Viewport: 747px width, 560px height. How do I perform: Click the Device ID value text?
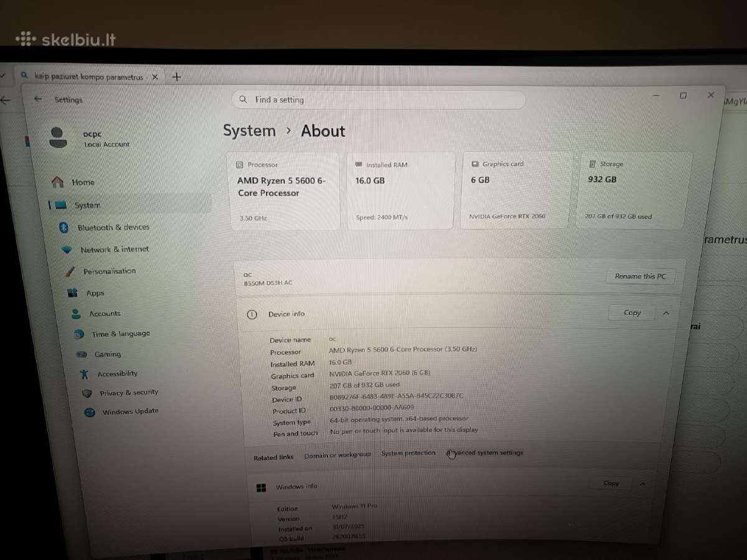click(x=396, y=396)
